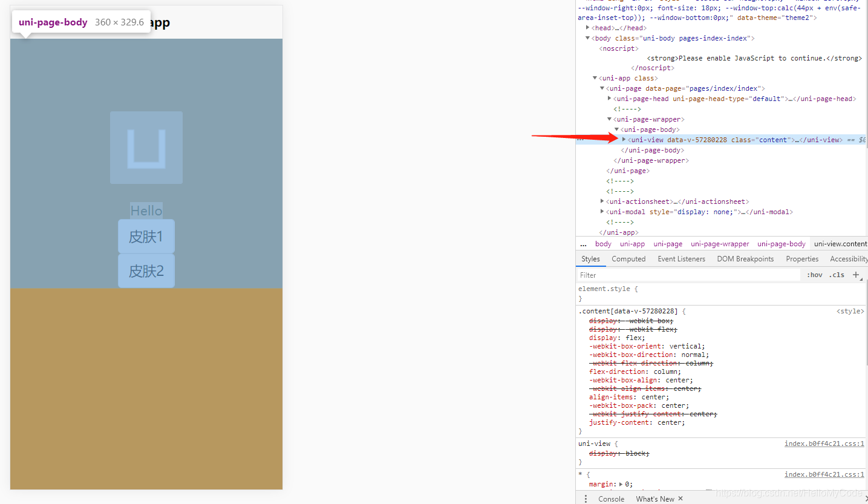
Task: Switch to the Styles tab
Action: click(590, 259)
